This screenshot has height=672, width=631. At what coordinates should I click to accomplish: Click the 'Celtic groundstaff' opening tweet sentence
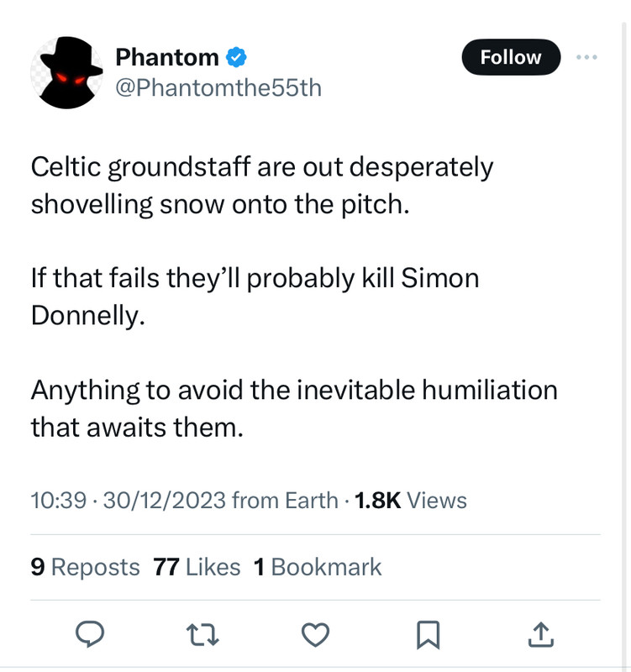(x=262, y=185)
